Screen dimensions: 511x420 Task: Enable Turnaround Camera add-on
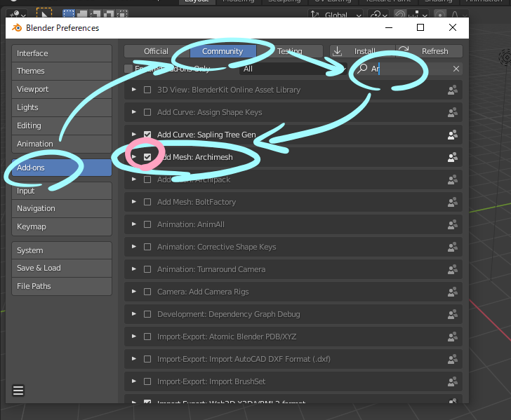[147, 269]
